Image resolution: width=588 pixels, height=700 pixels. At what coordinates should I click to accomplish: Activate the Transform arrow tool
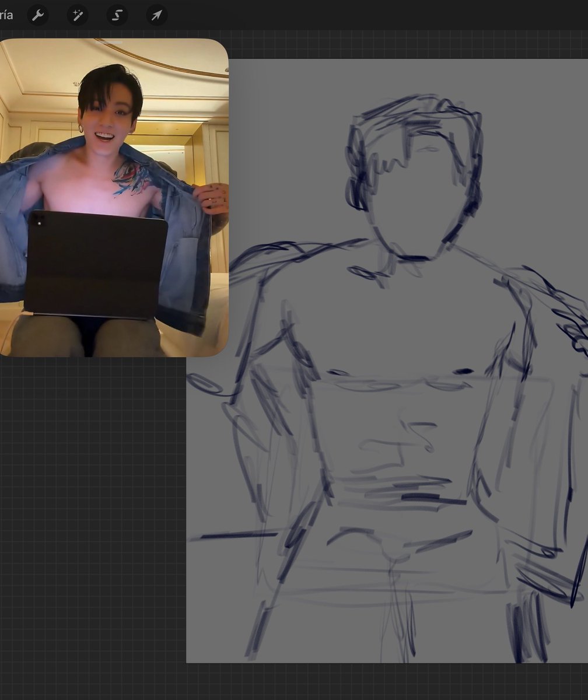click(157, 15)
